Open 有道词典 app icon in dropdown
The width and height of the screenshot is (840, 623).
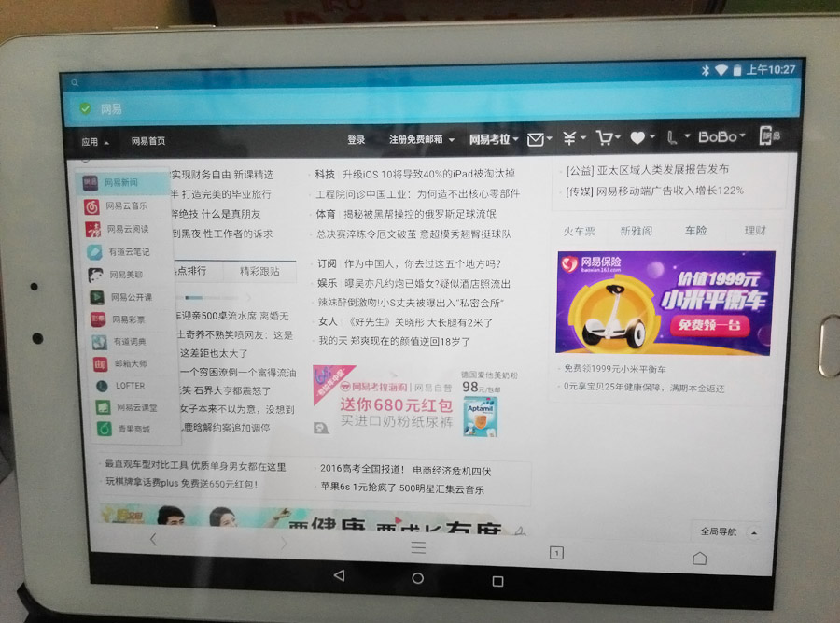point(99,342)
